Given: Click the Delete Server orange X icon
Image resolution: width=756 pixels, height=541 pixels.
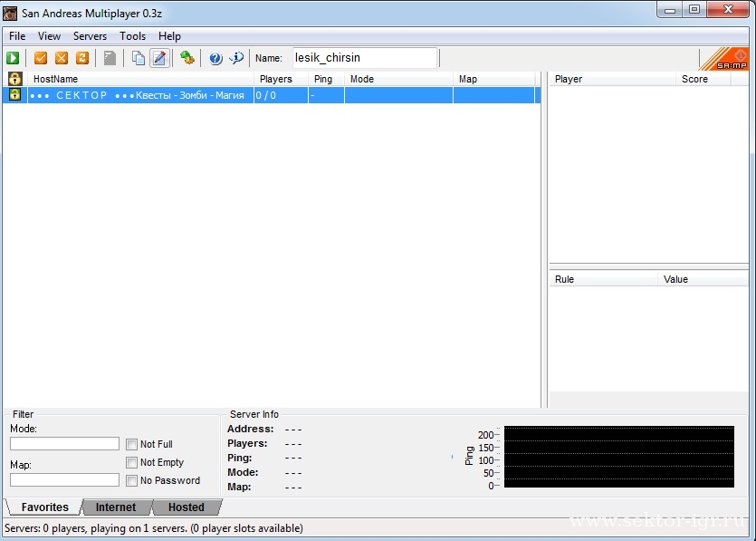Looking at the screenshot, I should [x=62, y=58].
